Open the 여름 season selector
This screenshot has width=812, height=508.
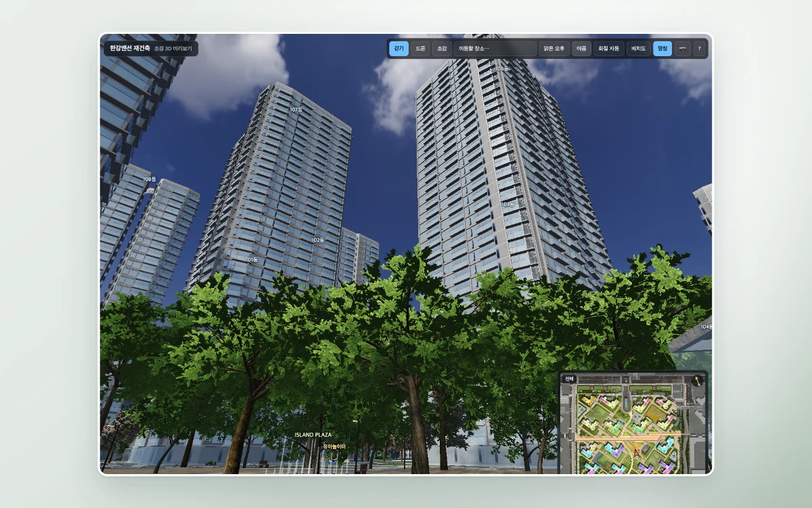(x=581, y=49)
